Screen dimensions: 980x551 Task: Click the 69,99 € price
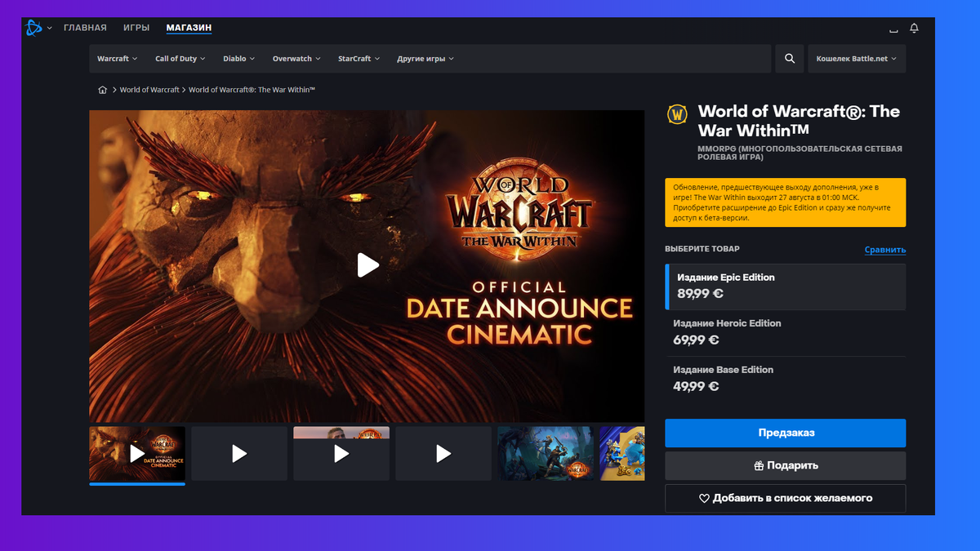[x=696, y=340]
